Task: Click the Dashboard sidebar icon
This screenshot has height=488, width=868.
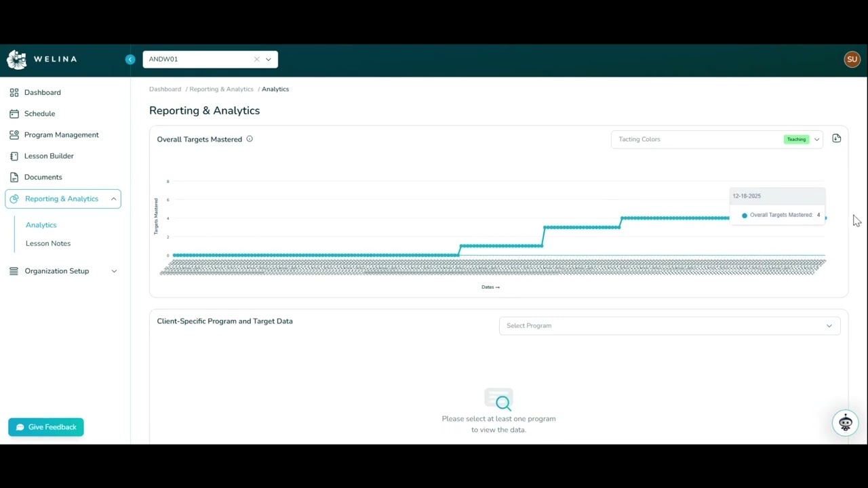Action: tap(14, 93)
